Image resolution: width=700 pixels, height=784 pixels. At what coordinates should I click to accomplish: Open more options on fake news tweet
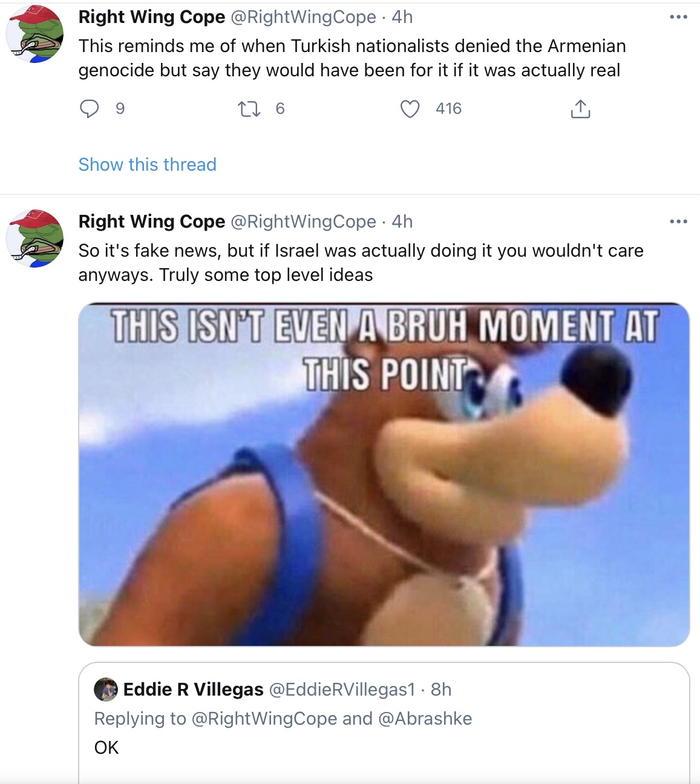679,222
